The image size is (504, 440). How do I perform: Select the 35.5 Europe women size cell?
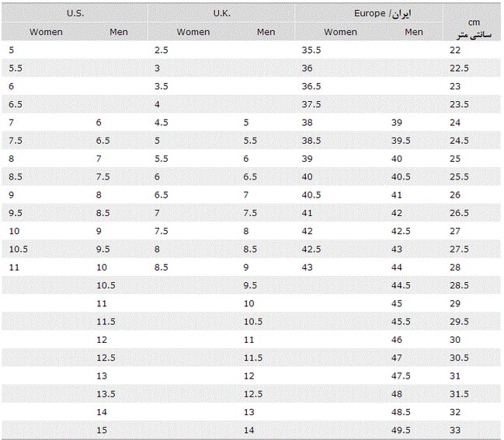pyautogui.click(x=311, y=50)
